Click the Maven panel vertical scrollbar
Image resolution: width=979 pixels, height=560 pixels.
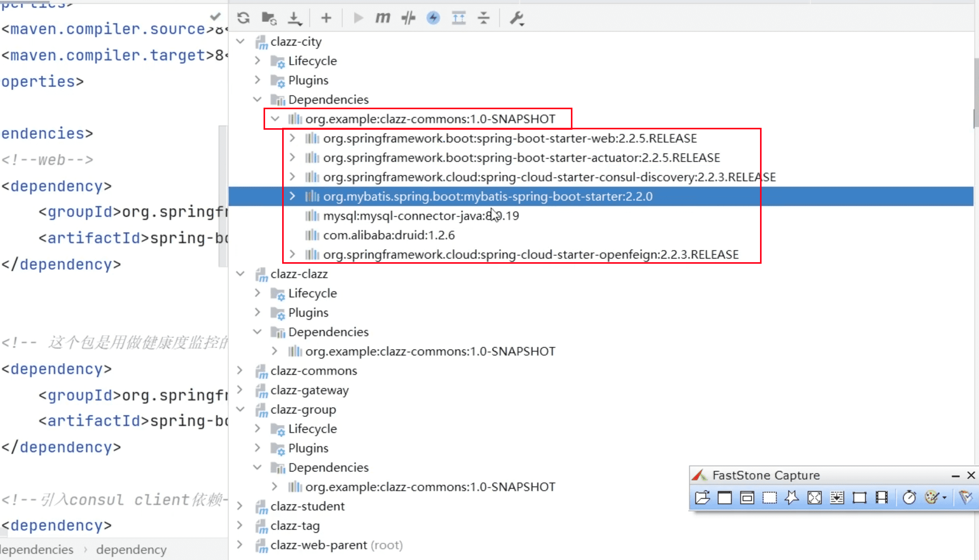(x=976, y=93)
